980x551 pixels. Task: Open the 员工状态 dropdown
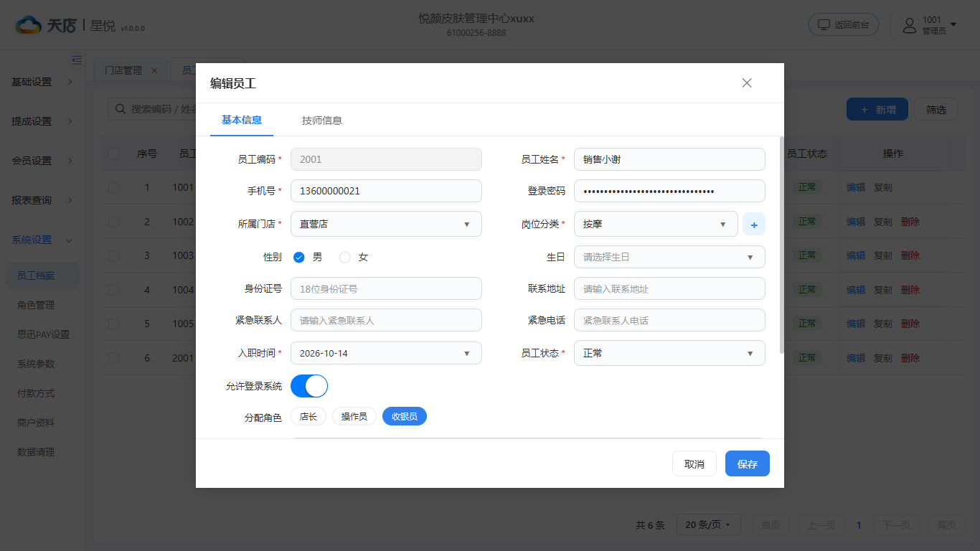coord(669,353)
